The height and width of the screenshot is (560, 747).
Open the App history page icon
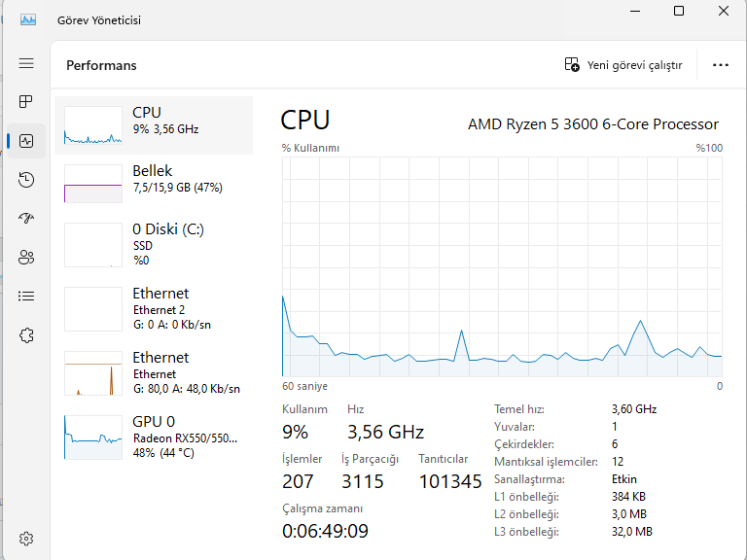[x=26, y=180]
